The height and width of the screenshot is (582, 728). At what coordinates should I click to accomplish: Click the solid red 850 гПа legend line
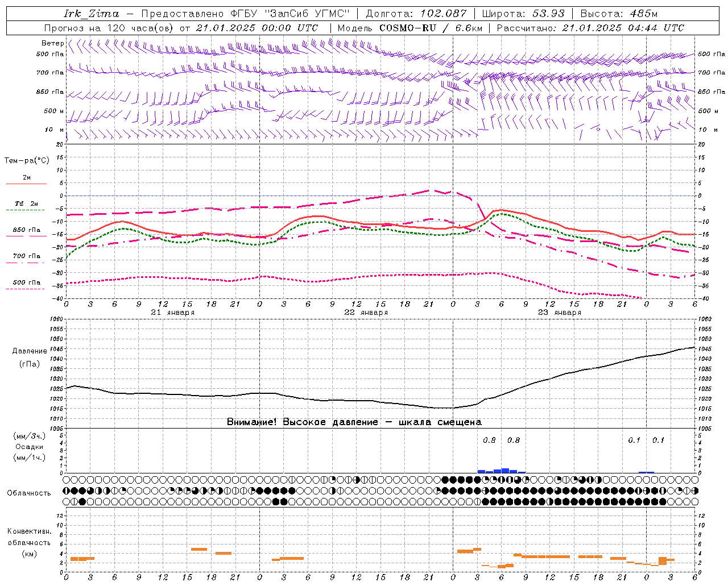(x=26, y=236)
